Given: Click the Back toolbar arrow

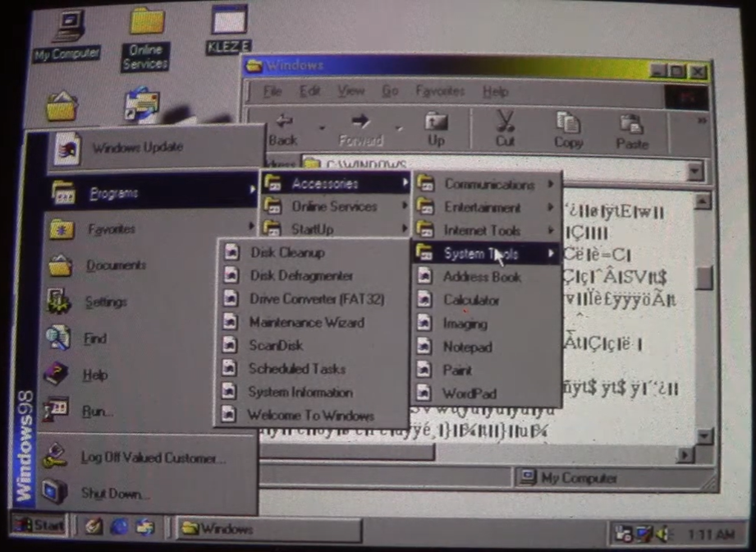Looking at the screenshot, I should pos(283,129).
